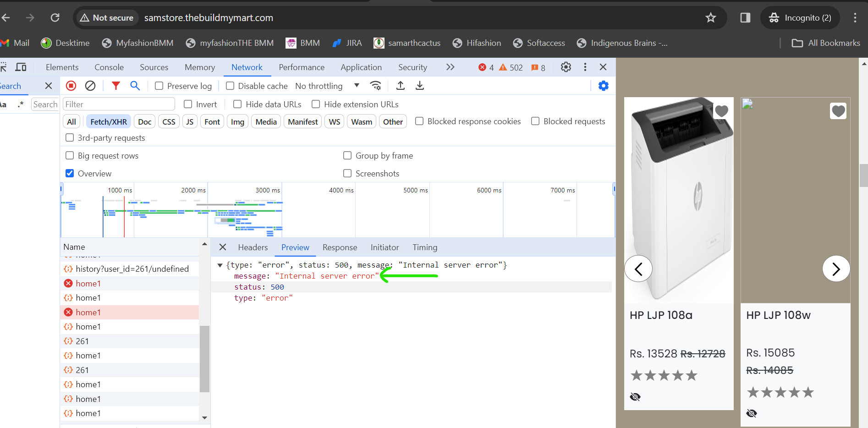Export the HAR file with the download icon

(420, 86)
